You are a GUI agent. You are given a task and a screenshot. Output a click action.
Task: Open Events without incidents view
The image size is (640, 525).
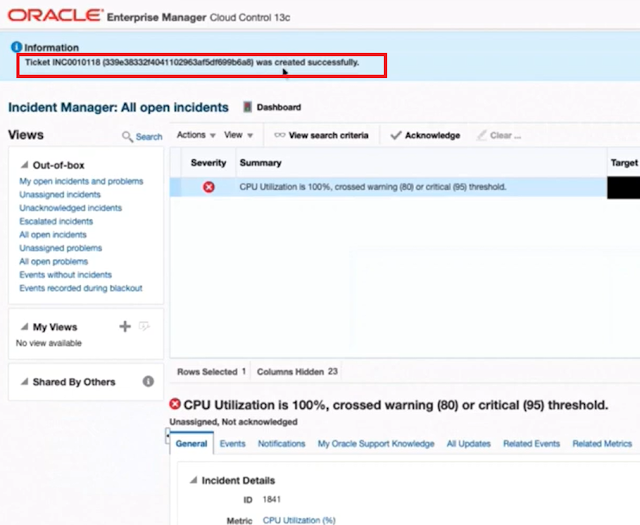point(66,275)
